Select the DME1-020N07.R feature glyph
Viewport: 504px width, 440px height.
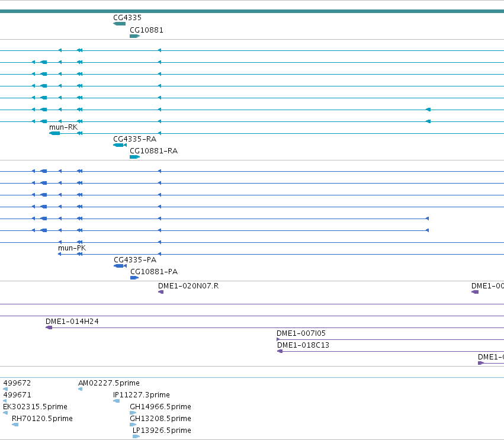160,292
